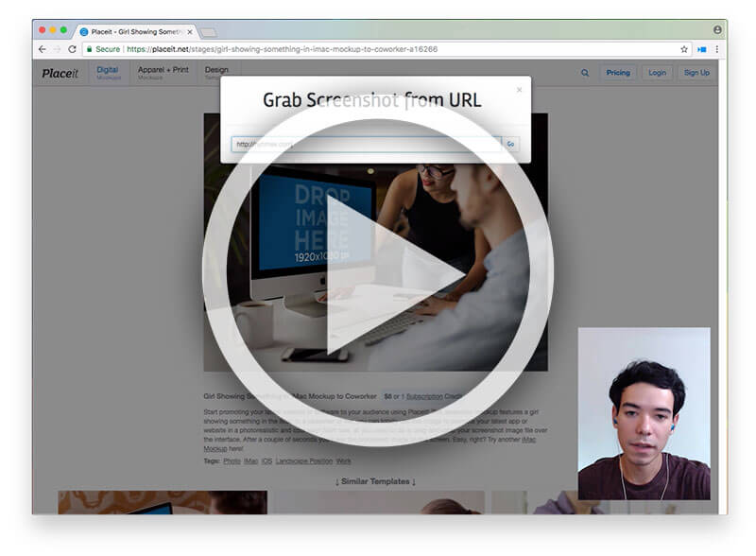Click the presenter webcam overlay

pyautogui.click(x=644, y=413)
